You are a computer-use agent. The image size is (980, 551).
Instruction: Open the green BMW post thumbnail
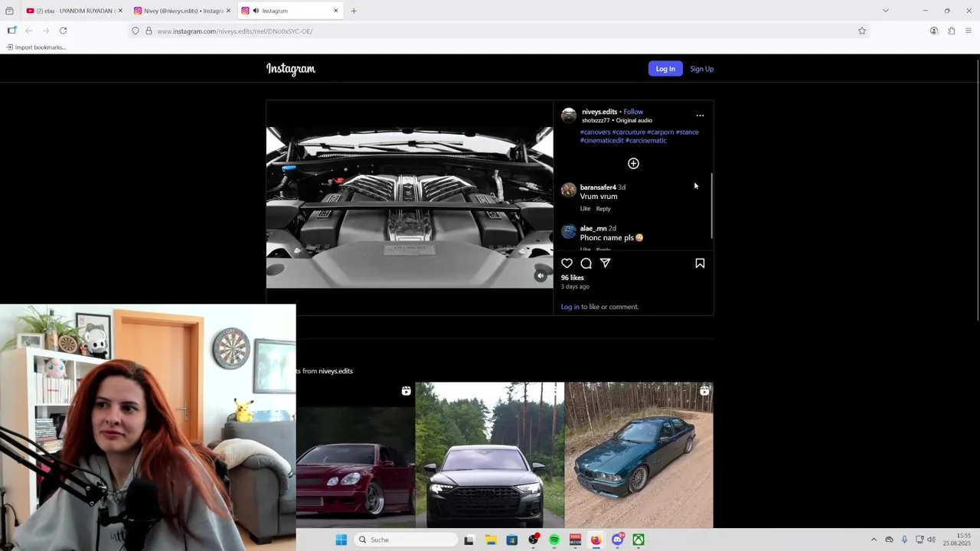coord(639,455)
